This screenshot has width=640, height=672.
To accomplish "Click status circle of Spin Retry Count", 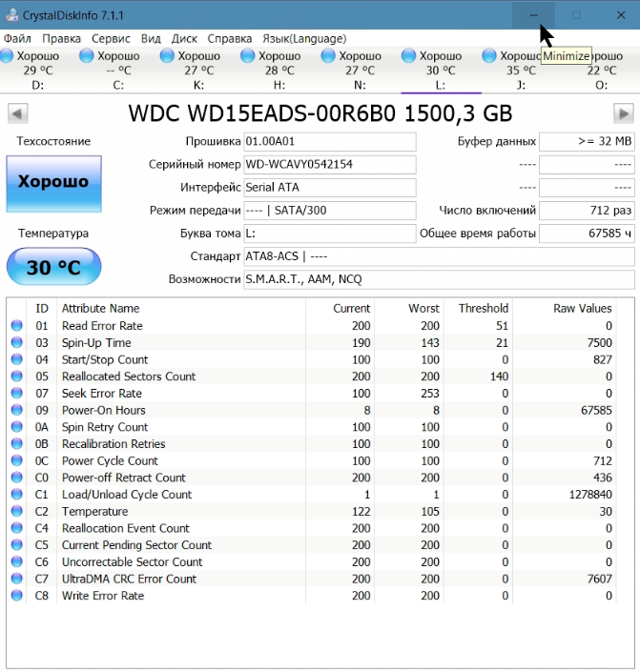I will 17,426.
